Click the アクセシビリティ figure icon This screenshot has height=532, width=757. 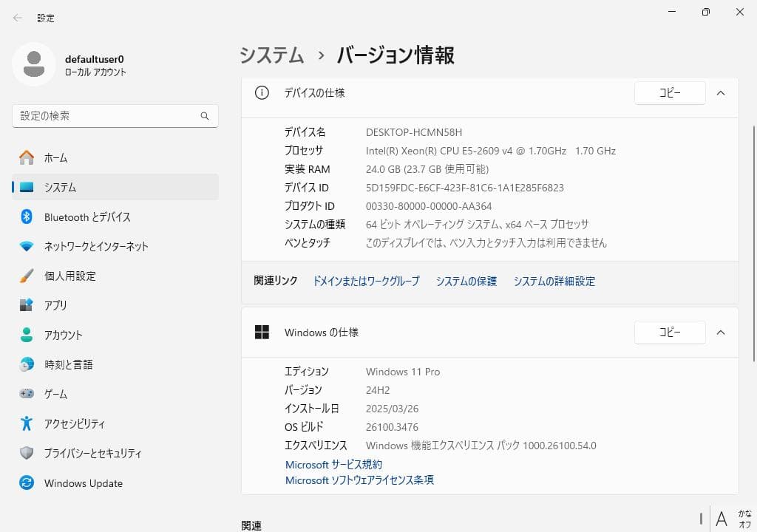(x=27, y=423)
